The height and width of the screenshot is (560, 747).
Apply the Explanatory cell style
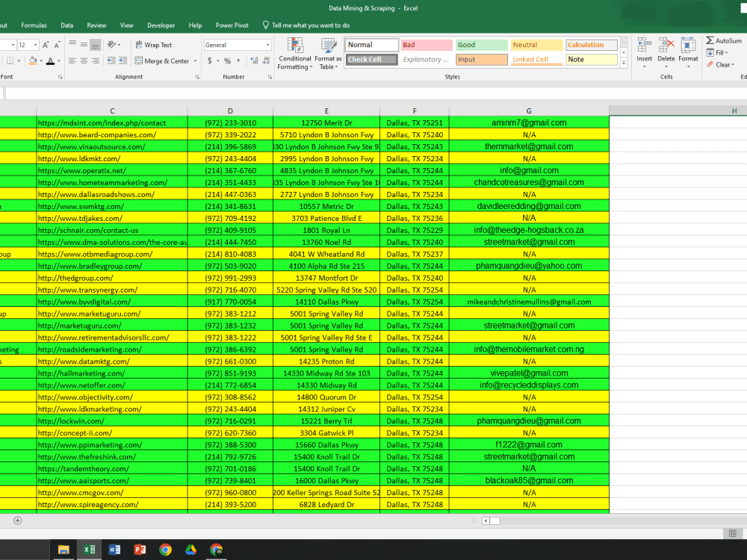point(427,60)
